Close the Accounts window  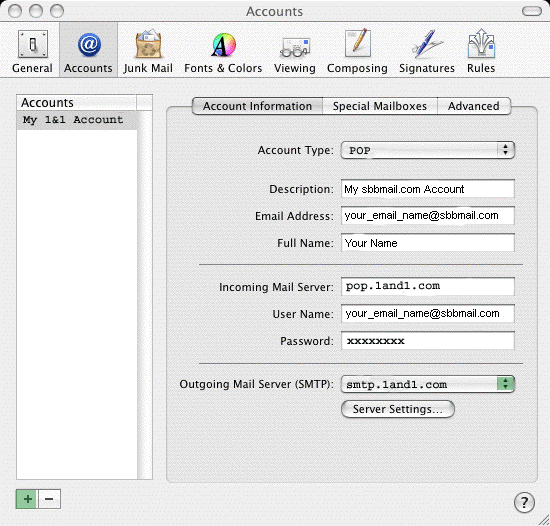tap(15, 11)
